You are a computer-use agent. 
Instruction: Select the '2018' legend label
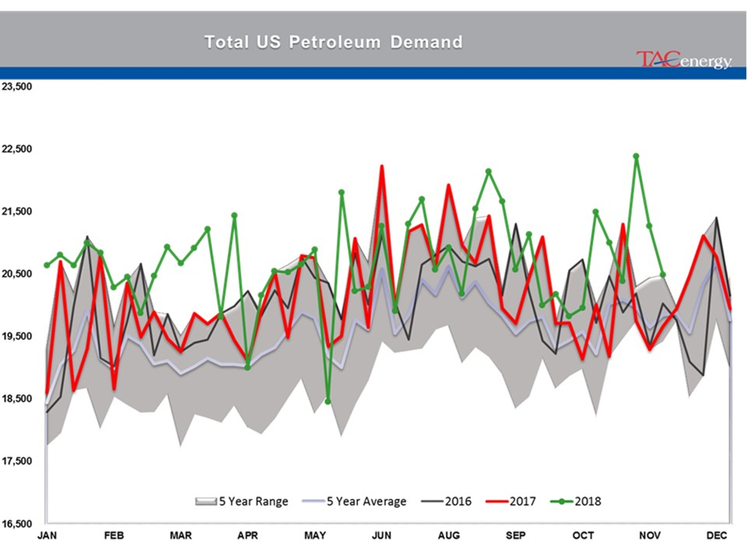pyautogui.click(x=588, y=501)
